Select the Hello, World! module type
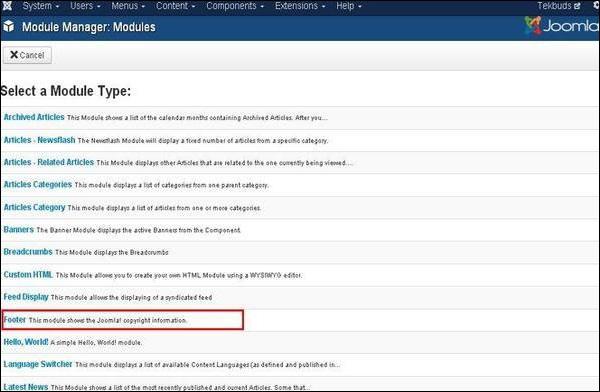The height and width of the screenshot is (392, 600). (x=26, y=341)
